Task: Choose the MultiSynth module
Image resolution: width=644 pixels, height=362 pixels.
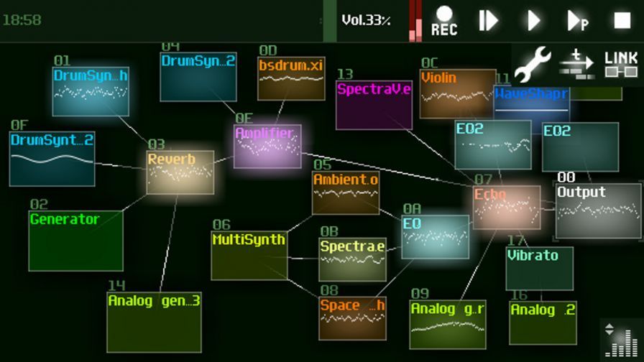Action: coord(249,255)
